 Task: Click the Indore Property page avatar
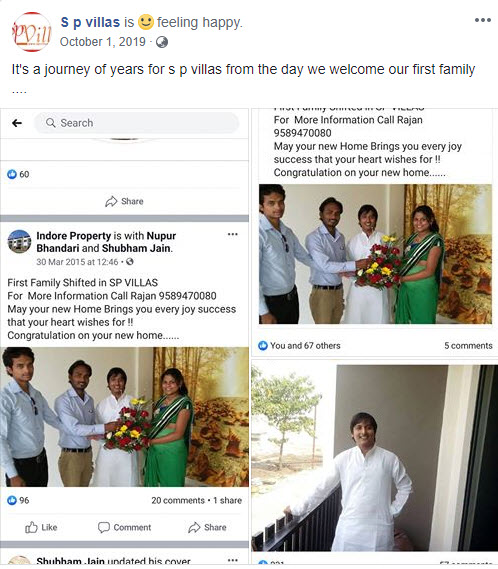coord(19,241)
